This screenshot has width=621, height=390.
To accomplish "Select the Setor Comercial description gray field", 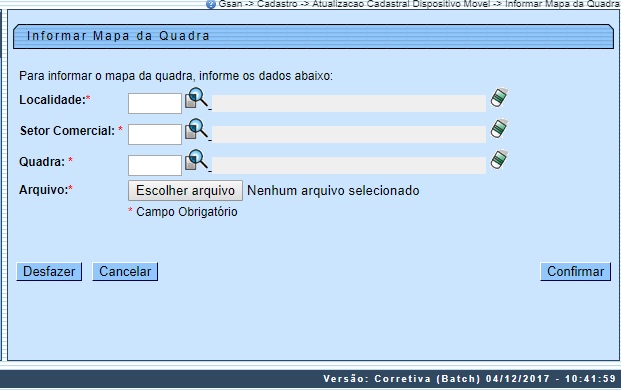I will [349, 134].
